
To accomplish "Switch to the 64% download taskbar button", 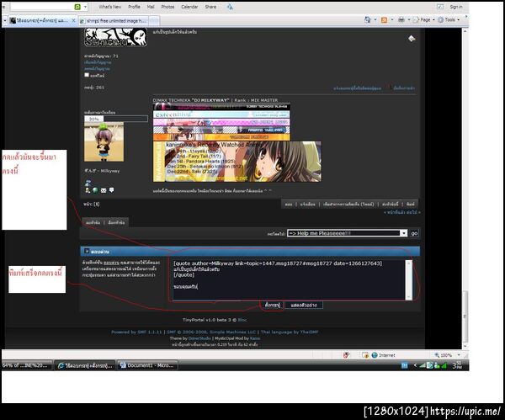I will tap(26, 365).
